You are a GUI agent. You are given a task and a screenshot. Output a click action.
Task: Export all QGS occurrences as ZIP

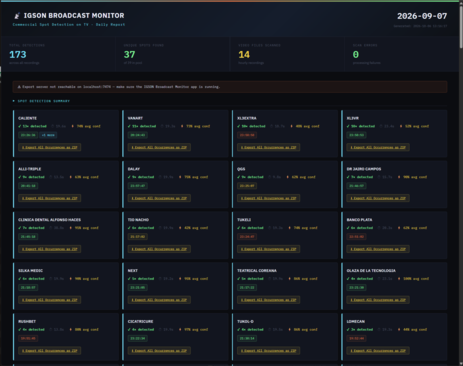coord(268,198)
